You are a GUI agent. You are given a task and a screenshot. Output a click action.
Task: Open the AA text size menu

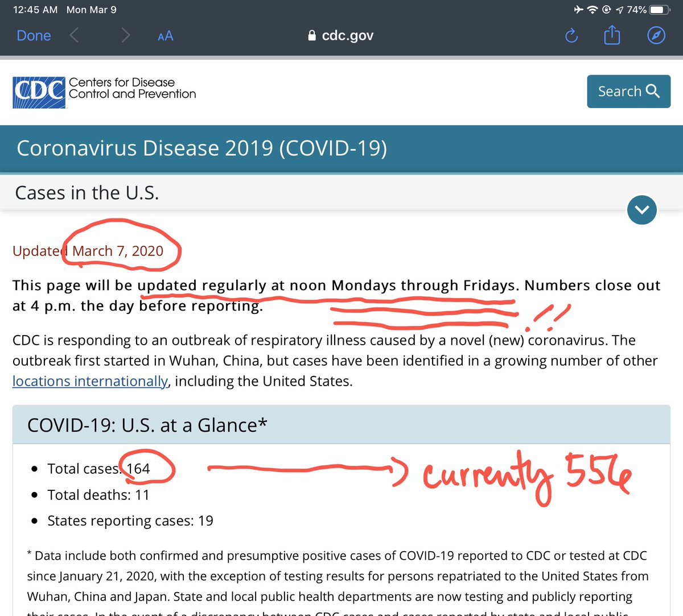pos(165,36)
